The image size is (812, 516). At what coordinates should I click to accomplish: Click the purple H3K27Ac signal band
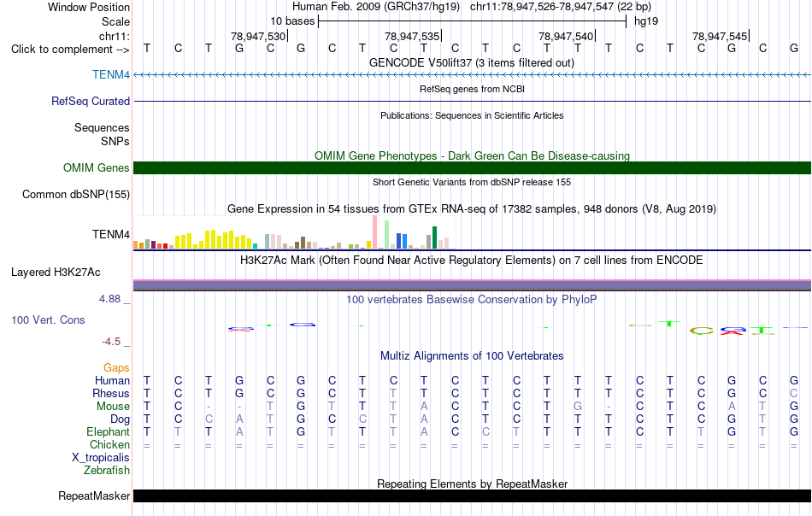[473, 285]
